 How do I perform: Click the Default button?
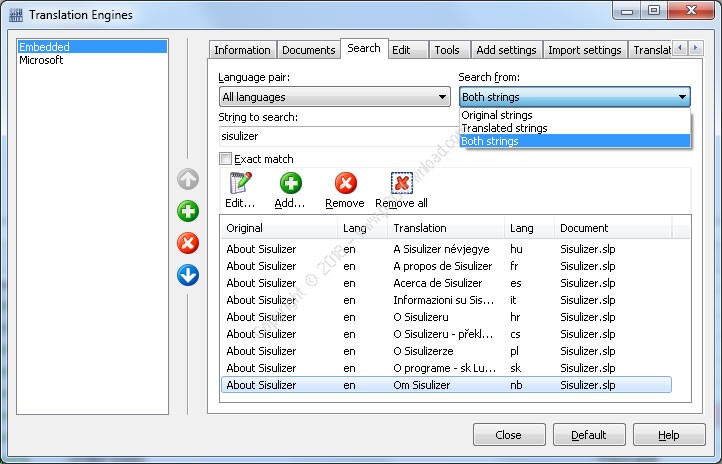589,435
